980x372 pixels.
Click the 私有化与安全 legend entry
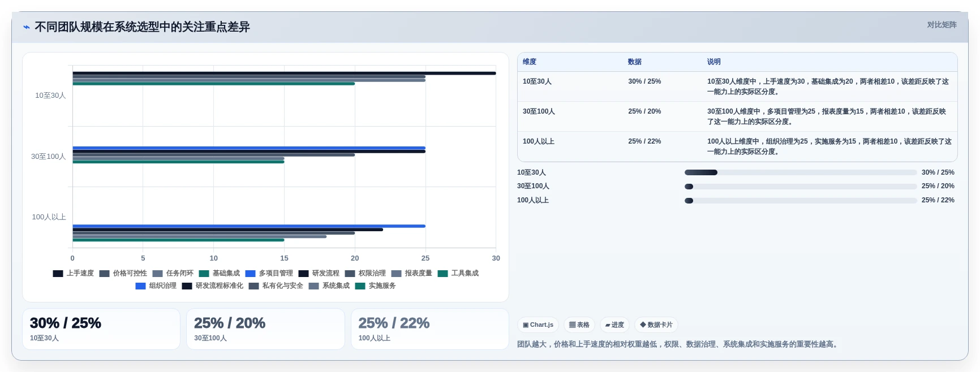[x=276, y=286]
